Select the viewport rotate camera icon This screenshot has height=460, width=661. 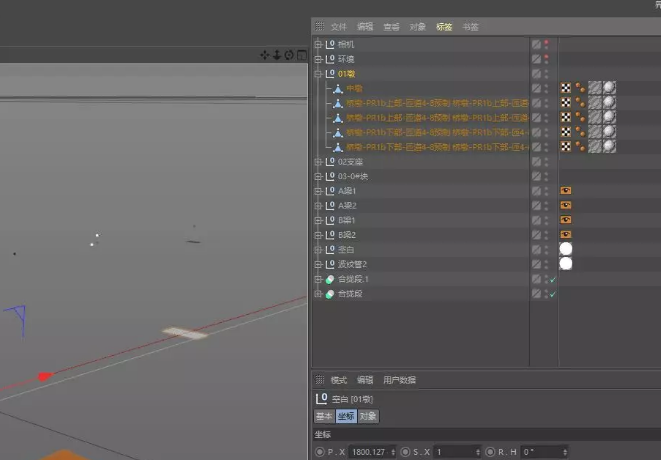(289, 55)
